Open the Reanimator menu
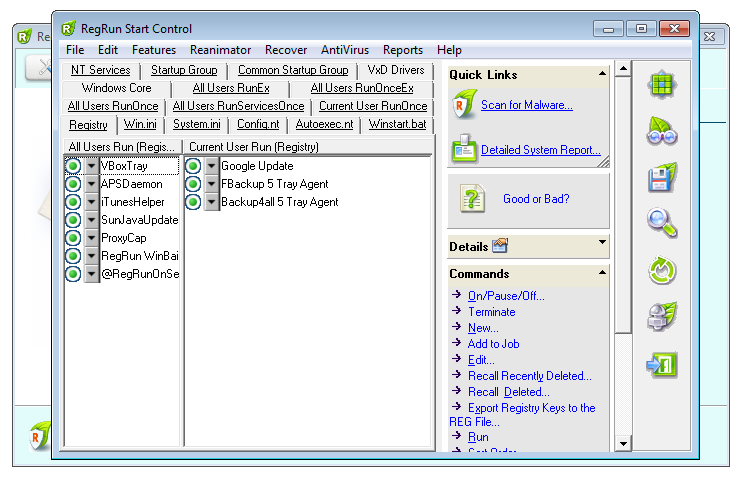The height and width of the screenshot is (484, 750). (220, 50)
